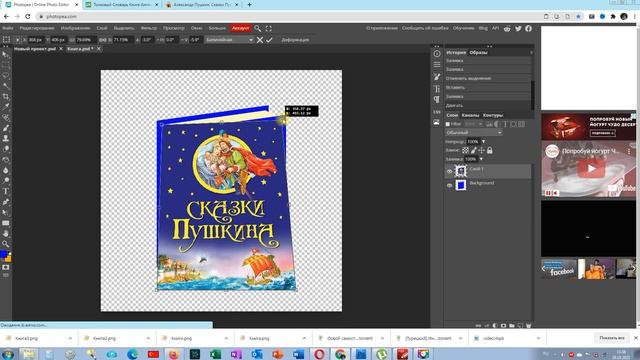This screenshot has height=360, width=640.
Task: Toggle lock transparent pixels
Action: 465,151
